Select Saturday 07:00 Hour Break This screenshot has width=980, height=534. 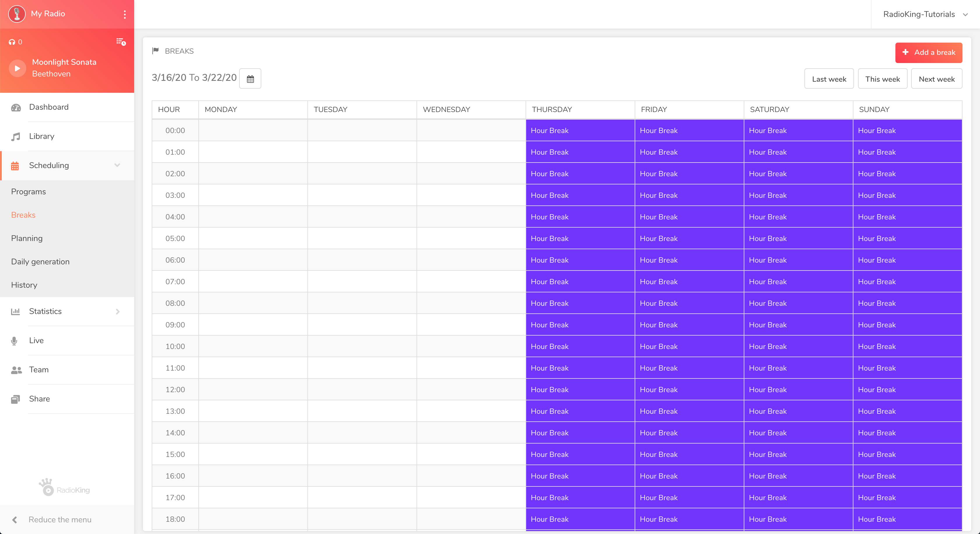798,282
